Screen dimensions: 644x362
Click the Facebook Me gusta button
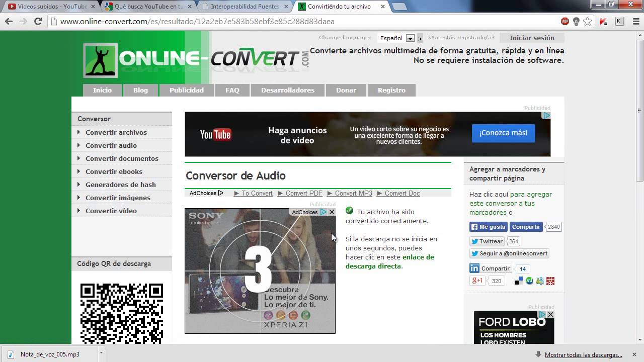pyautogui.click(x=488, y=227)
